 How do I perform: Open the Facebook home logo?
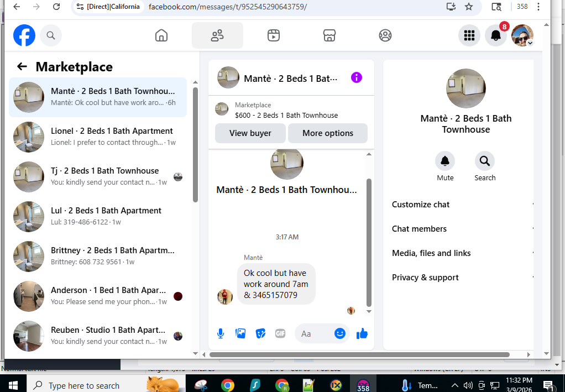pyautogui.click(x=24, y=35)
